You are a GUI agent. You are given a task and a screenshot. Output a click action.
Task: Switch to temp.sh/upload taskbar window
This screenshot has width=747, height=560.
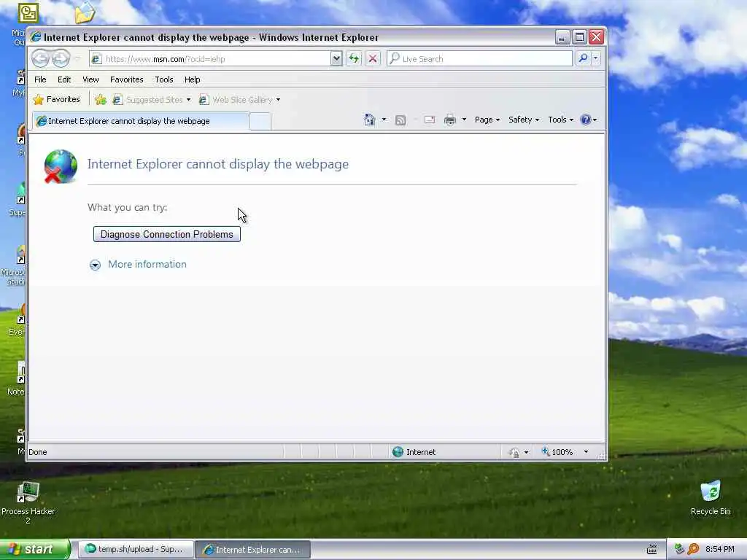[135, 550]
